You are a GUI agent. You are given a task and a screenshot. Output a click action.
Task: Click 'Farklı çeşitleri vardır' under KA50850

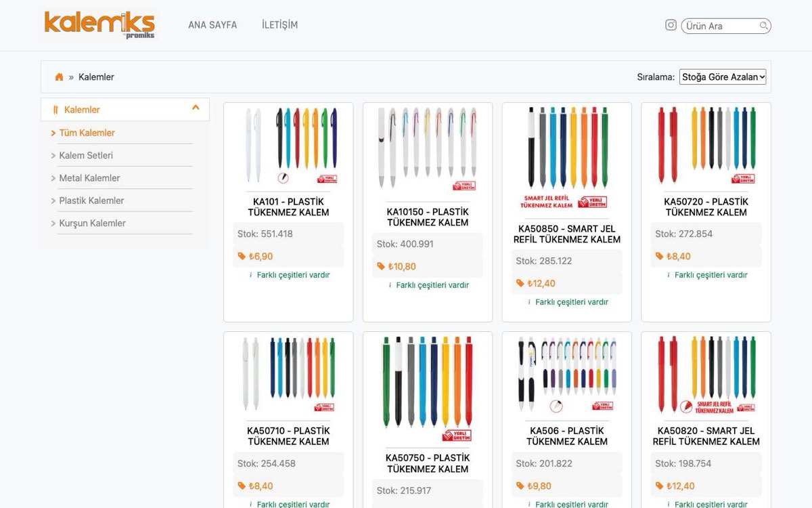tap(572, 302)
